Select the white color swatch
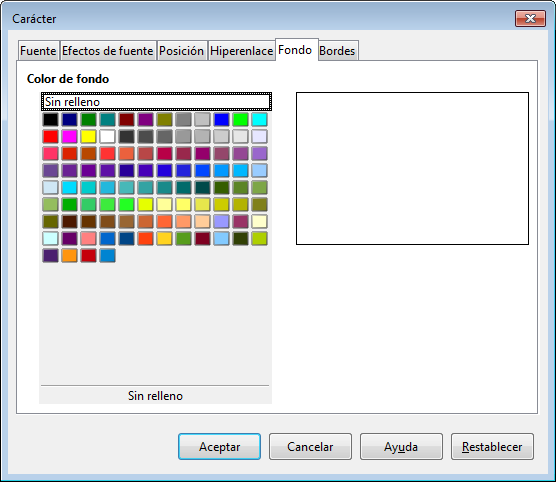Screen dimensions: 556x482 [107, 137]
